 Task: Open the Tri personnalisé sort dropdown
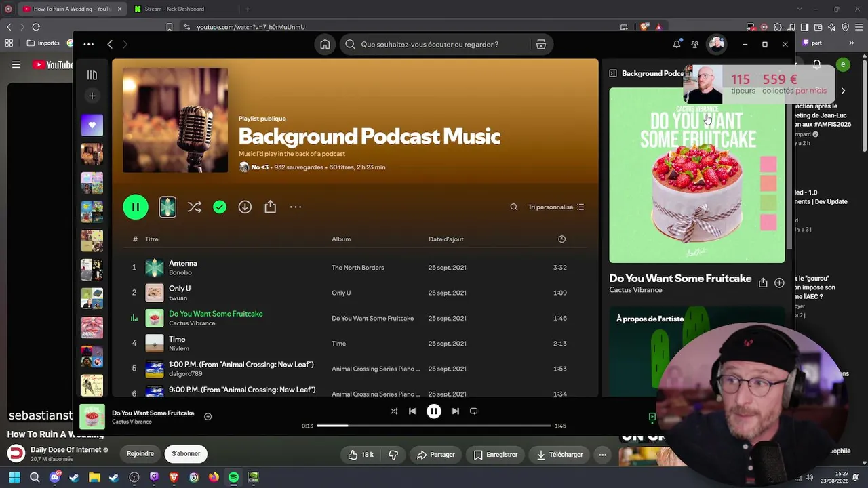click(556, 207)
